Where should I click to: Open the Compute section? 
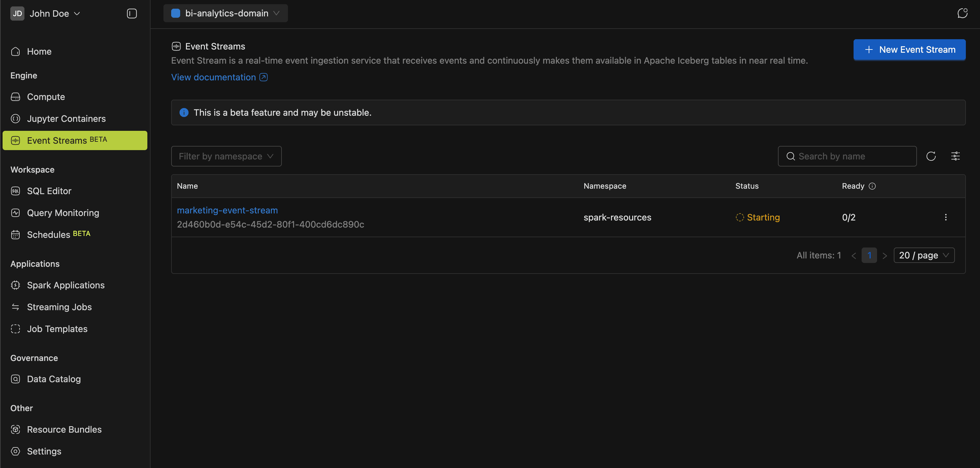click(46, 96)
